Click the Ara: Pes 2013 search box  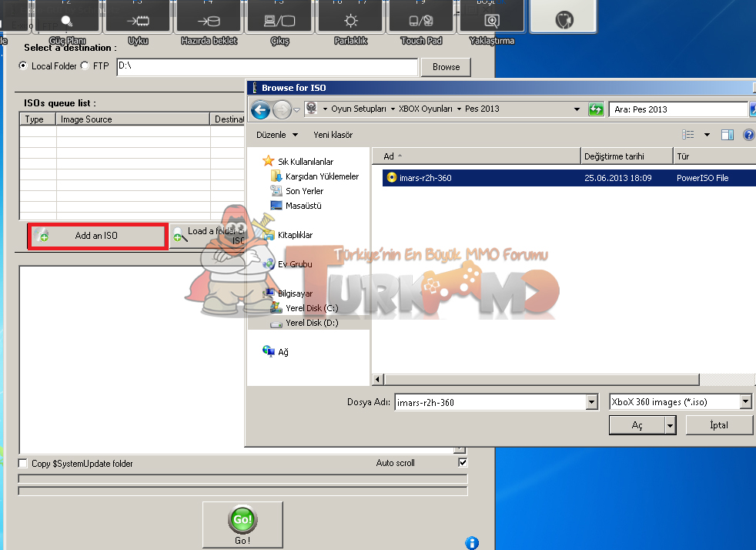coord(678,109)
